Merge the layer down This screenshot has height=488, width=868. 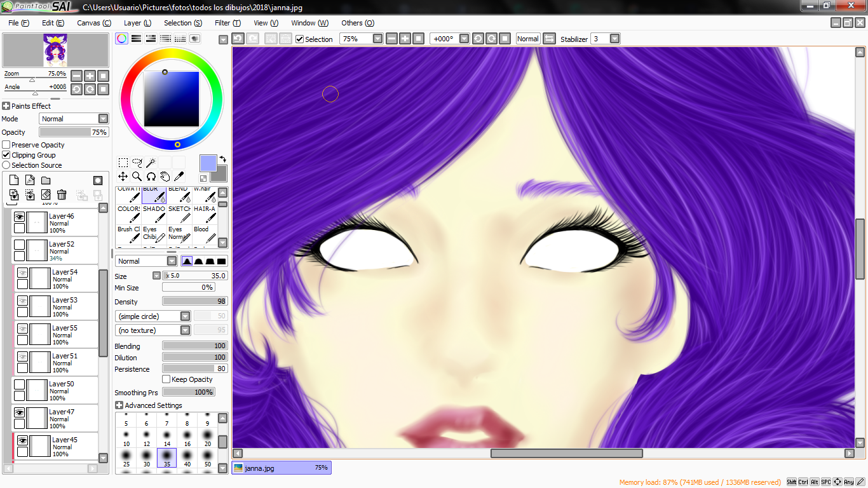click(30, 194)
